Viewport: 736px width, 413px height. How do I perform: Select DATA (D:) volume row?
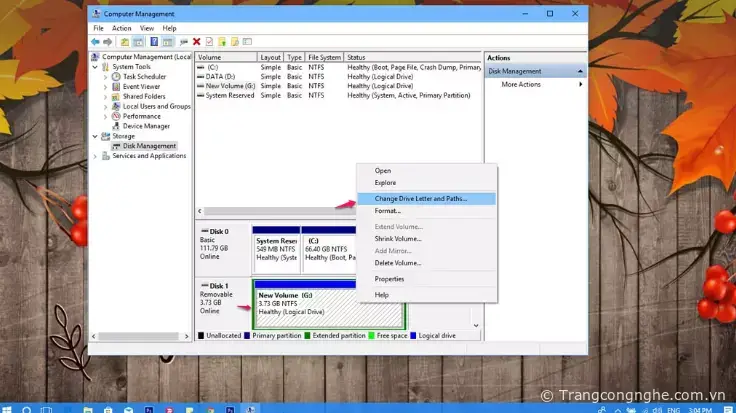(x=220, y=76)
